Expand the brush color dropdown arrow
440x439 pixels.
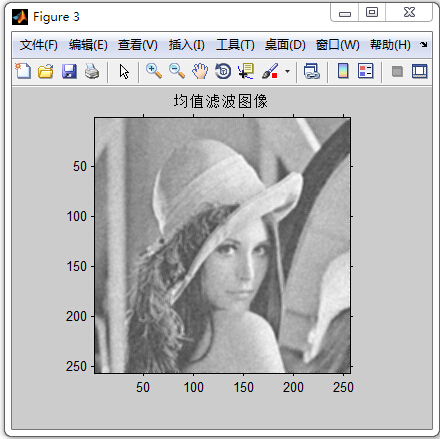[x=287, y=71]
